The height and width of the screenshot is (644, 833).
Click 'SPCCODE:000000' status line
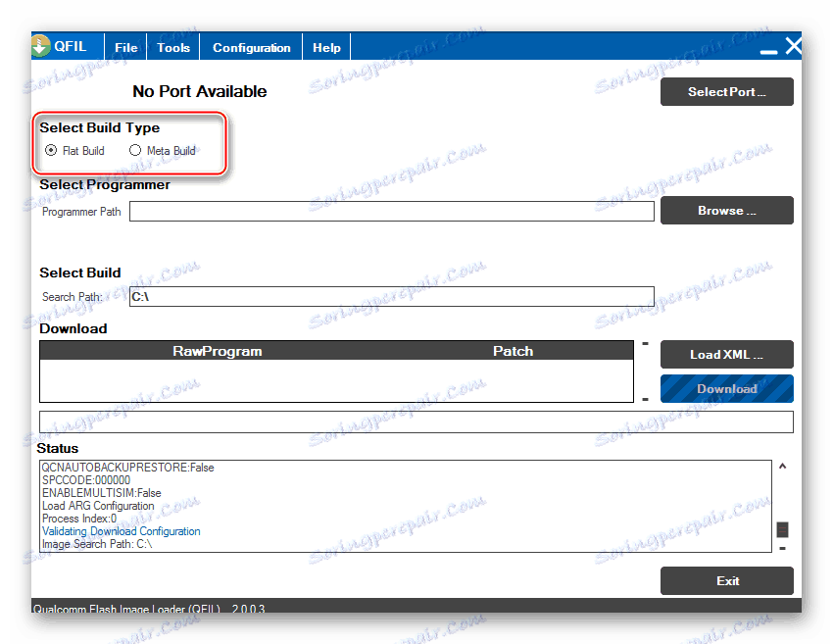86,480
